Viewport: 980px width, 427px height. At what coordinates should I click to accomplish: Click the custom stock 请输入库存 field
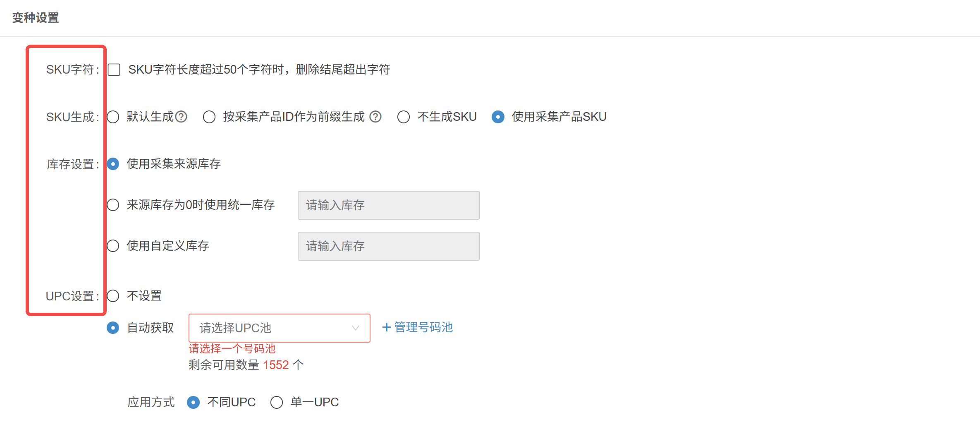tap(388, 246)
